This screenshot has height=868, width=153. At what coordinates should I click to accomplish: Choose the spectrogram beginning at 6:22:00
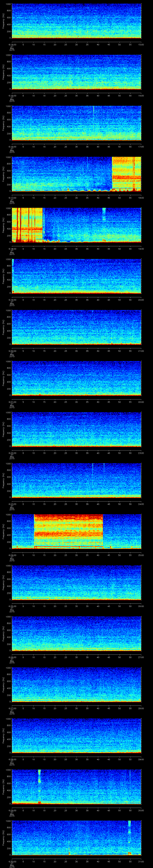(76, 429)
